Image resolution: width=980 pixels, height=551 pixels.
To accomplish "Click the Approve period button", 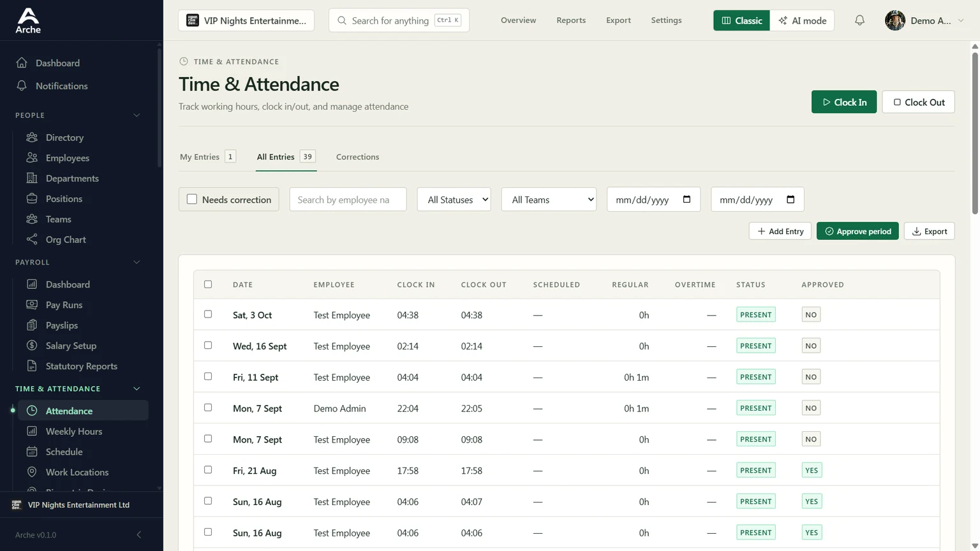I will [x=857, y=231].
